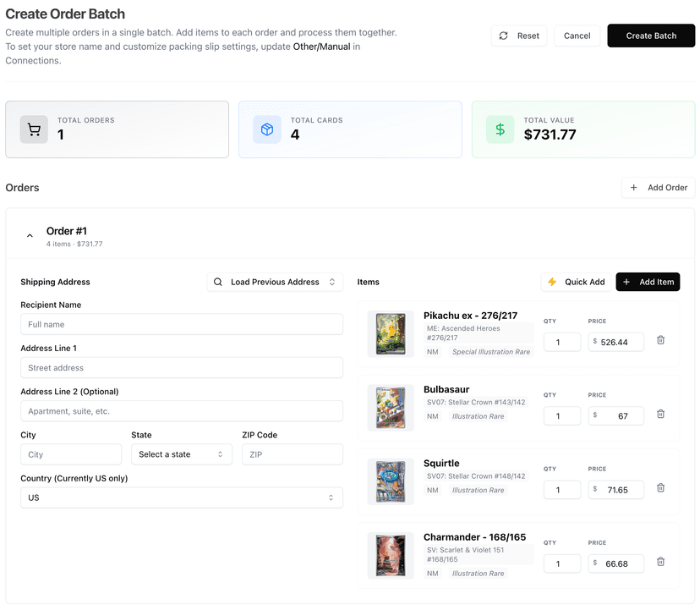Click the magnifier icon in Load Previous Address
The image size is (700, 610).
pyautogui.click(x=218, y=282)
